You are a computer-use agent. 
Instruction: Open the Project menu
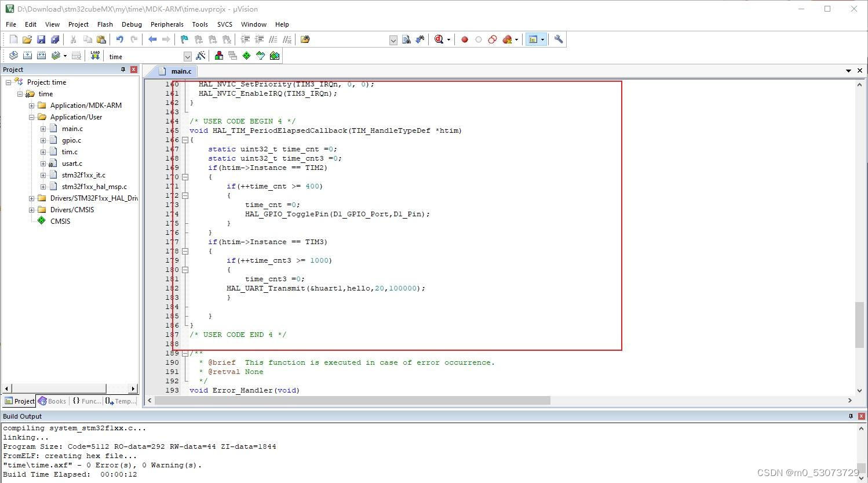[x=78, y=24]
